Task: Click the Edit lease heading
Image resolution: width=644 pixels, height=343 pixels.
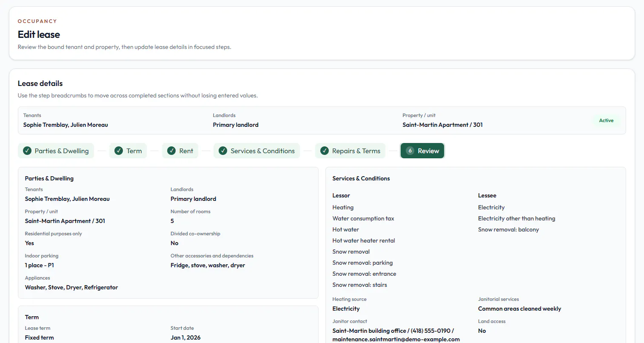Action: click(39, 34)
